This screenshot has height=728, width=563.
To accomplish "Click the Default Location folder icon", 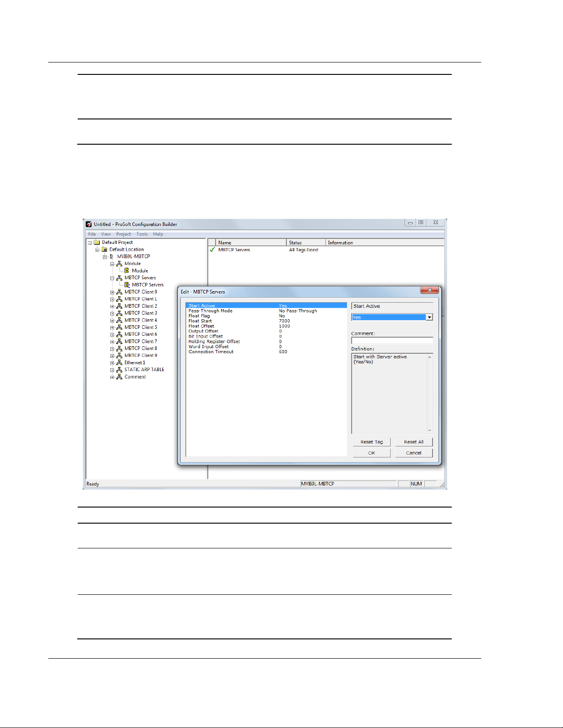I will click(x=104, y=249).
